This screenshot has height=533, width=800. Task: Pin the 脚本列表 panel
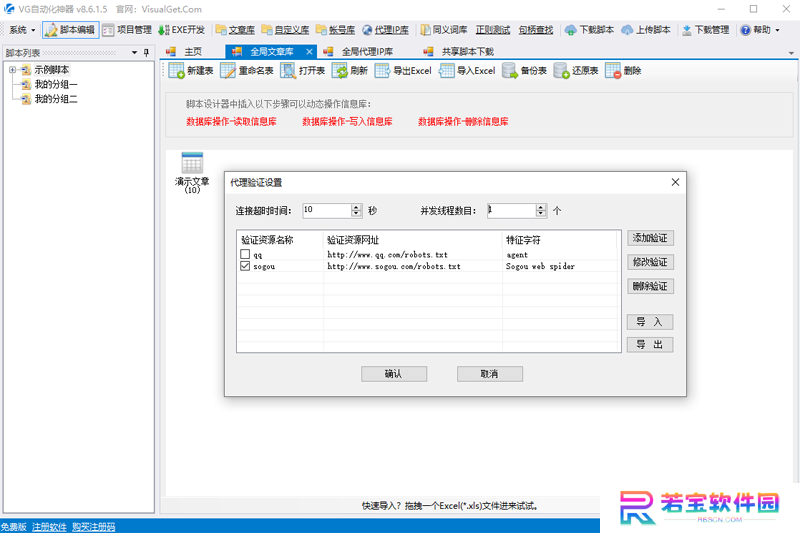[146, 53]
